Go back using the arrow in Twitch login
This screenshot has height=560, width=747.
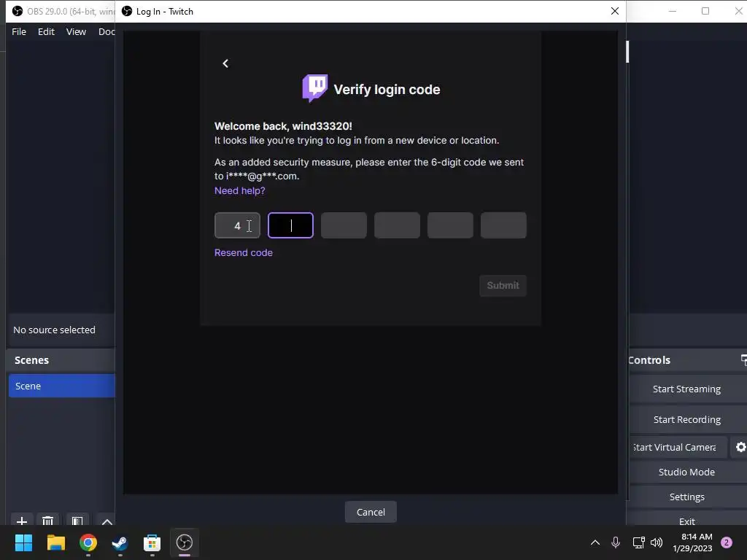pos(225,63)
